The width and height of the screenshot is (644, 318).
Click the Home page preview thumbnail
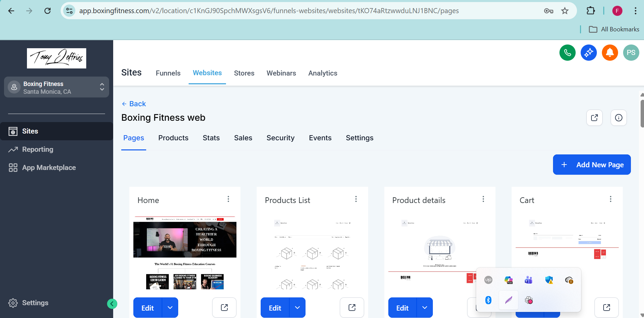(x=185, y=253)
